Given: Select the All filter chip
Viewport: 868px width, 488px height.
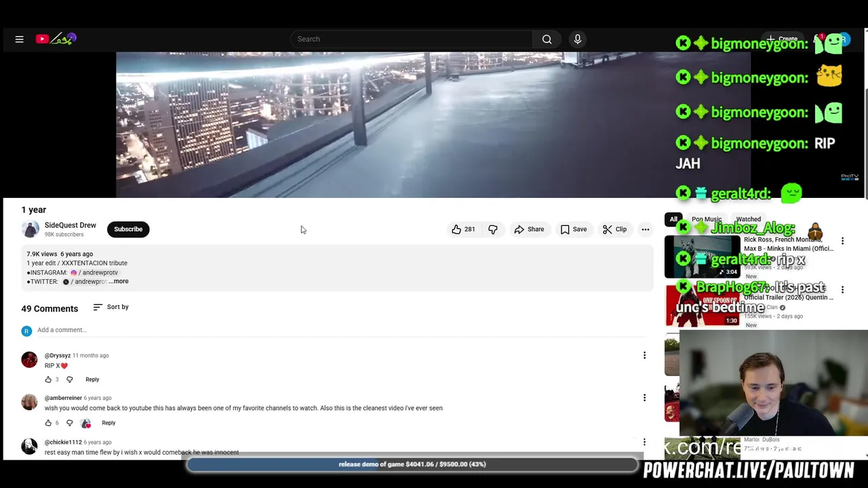Looking at the screenshot, I should click(673, 219).
